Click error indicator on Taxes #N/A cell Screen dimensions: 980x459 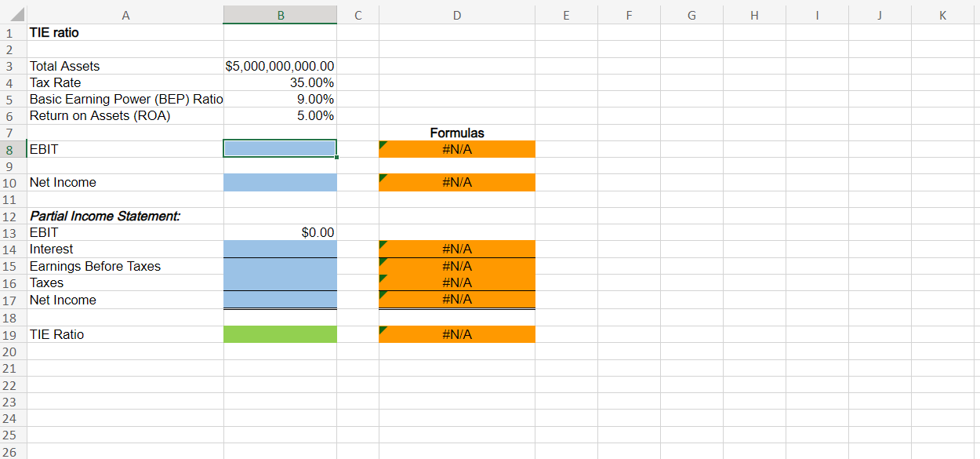tap(383, 278)
